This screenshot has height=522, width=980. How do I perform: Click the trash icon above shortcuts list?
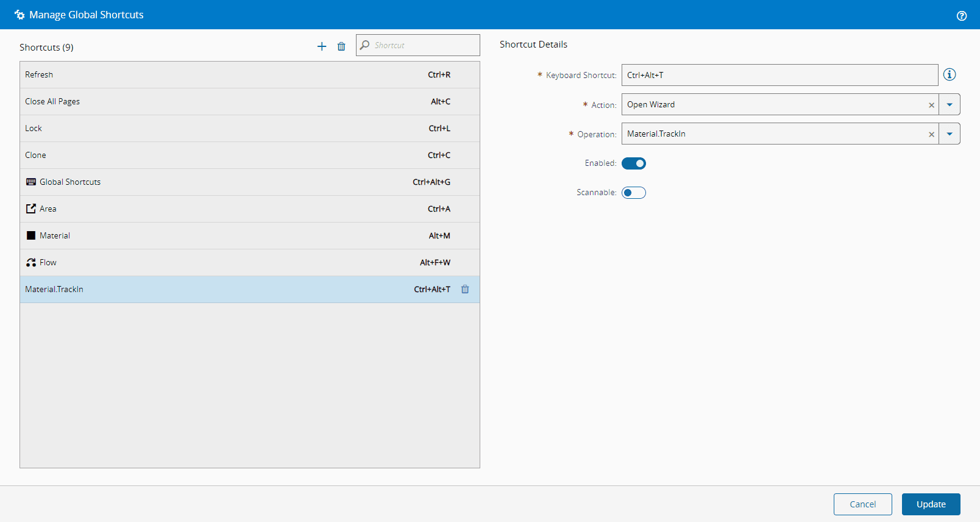[341, 46]
